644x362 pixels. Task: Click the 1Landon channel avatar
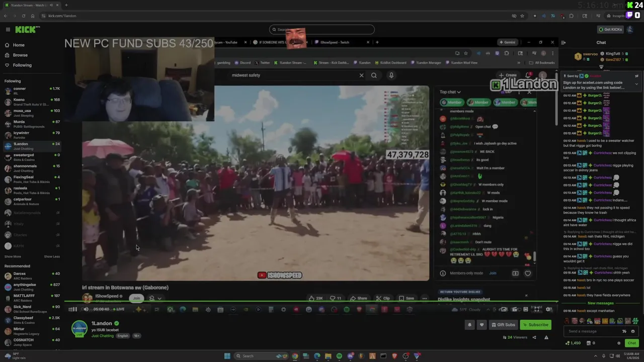pos(79,328)
